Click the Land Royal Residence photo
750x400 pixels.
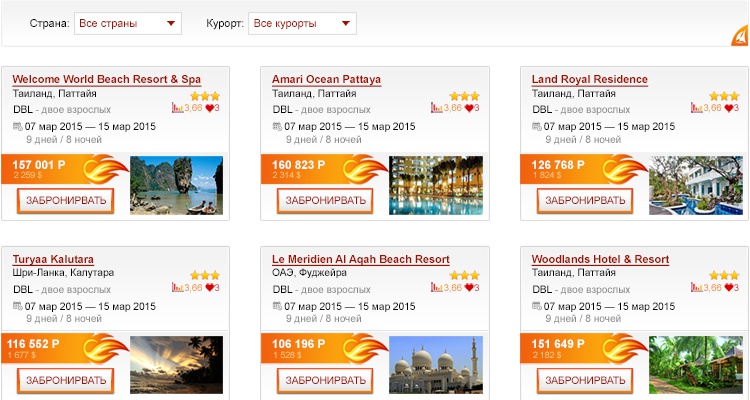pos(696,185)
